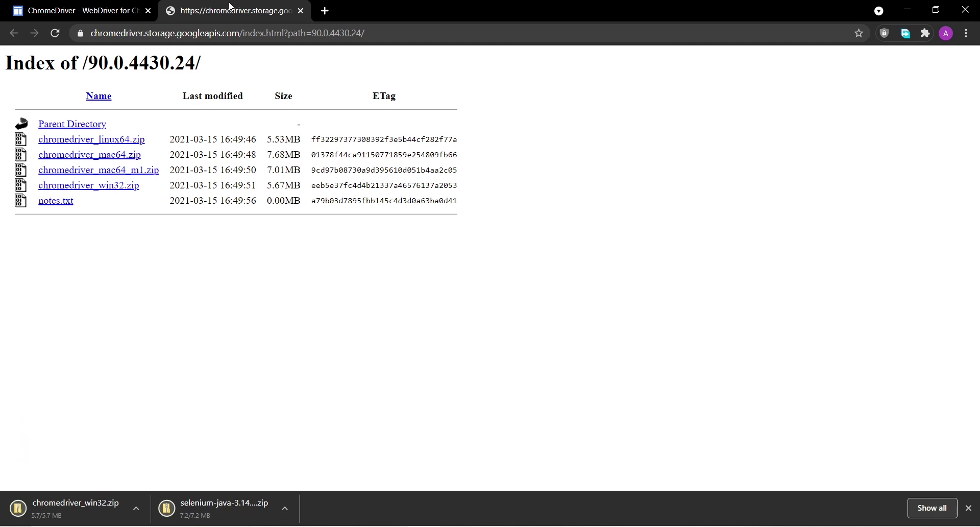
Task: Sort listing by Name header
Action: [99, 96]
